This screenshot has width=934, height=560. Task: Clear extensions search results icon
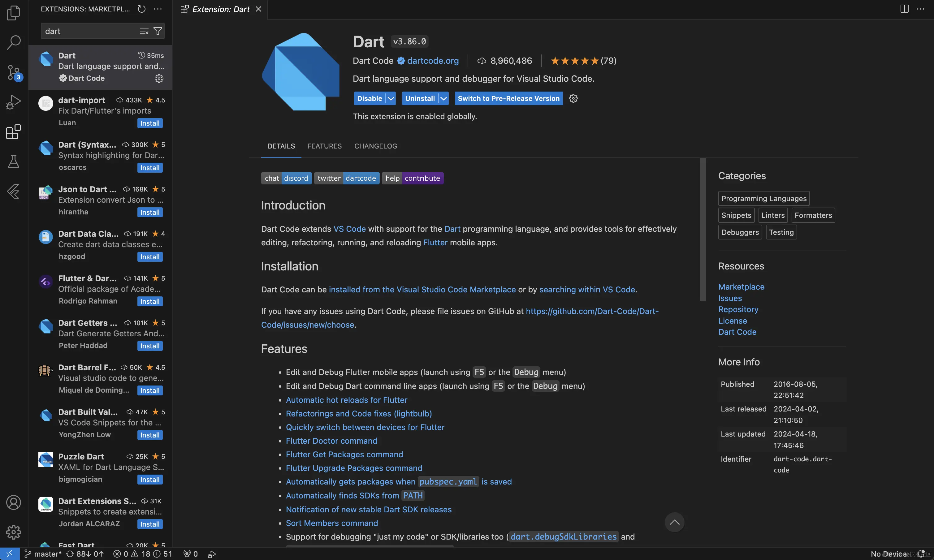click(144, 31)
